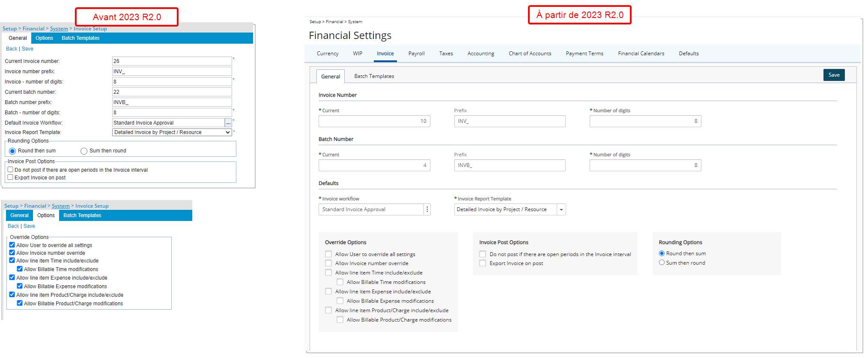Uncheck checked 'Allow Billable Time modifications' box

tap(20, 269)
